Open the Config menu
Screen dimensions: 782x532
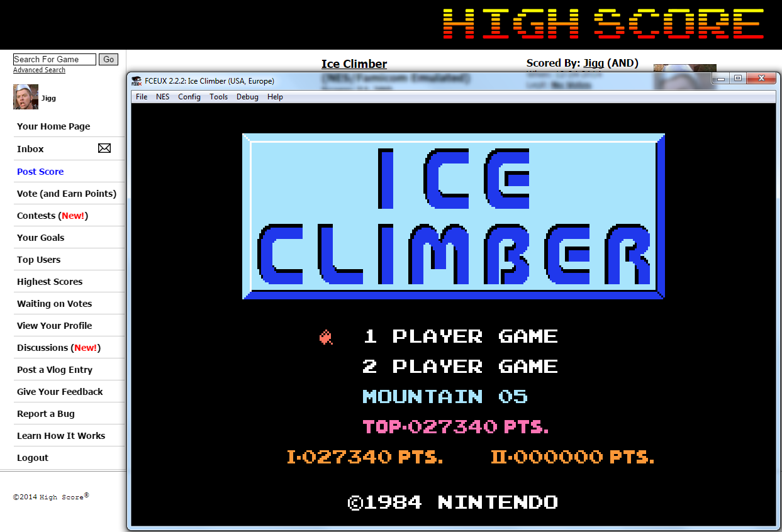(189, 97)
